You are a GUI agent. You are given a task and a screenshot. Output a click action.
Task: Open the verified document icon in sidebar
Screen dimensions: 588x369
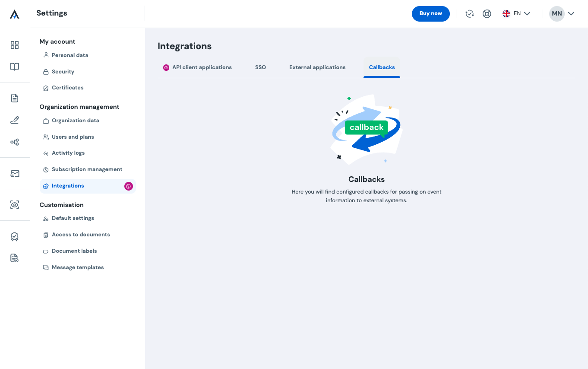[15, 258]
